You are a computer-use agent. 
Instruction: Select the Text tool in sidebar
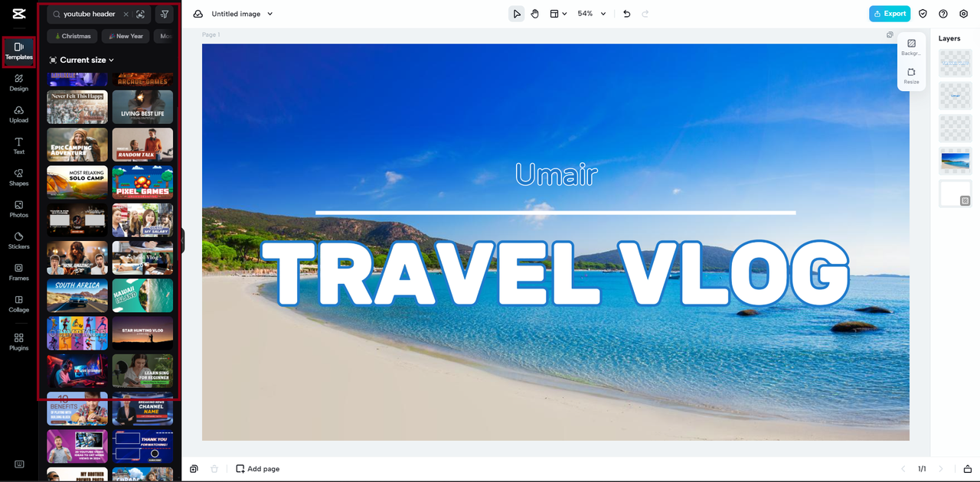[x=18, y=146]
